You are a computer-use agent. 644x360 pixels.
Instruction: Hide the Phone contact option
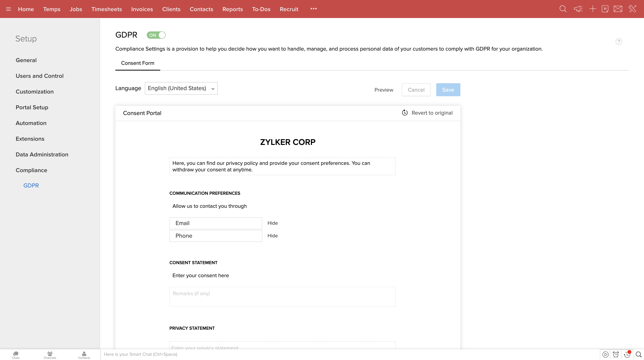(273, 236)
